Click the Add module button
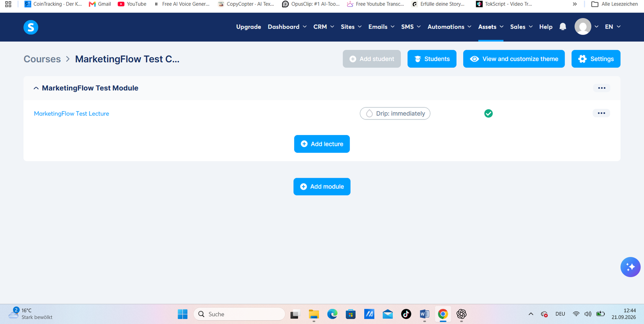Image resolution: width=644 pixels, height=324 pixels. click(322, 187)
